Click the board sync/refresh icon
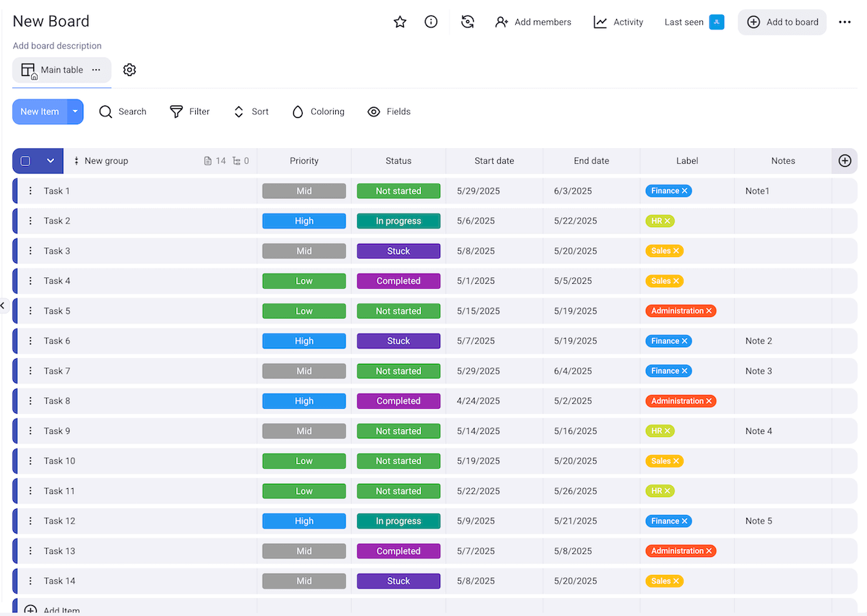 467,22
